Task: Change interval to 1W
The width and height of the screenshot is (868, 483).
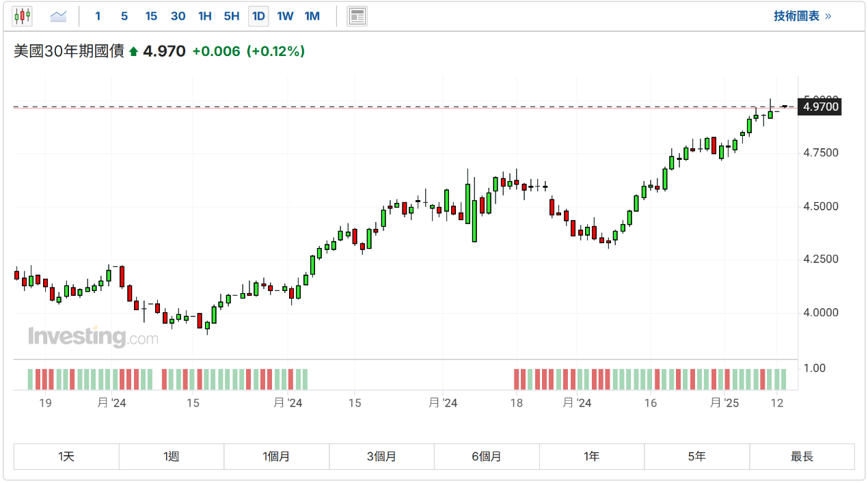Action: point(285,16)
